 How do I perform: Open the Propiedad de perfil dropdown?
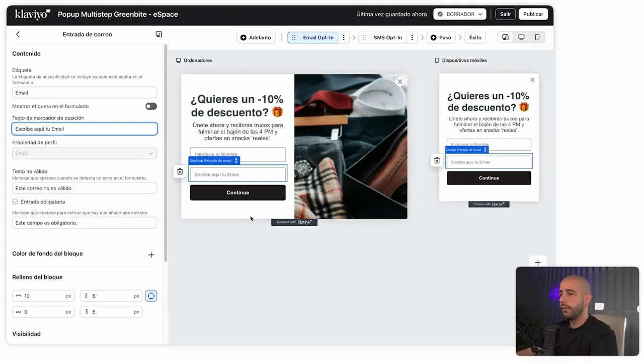(x=85, y=153)
